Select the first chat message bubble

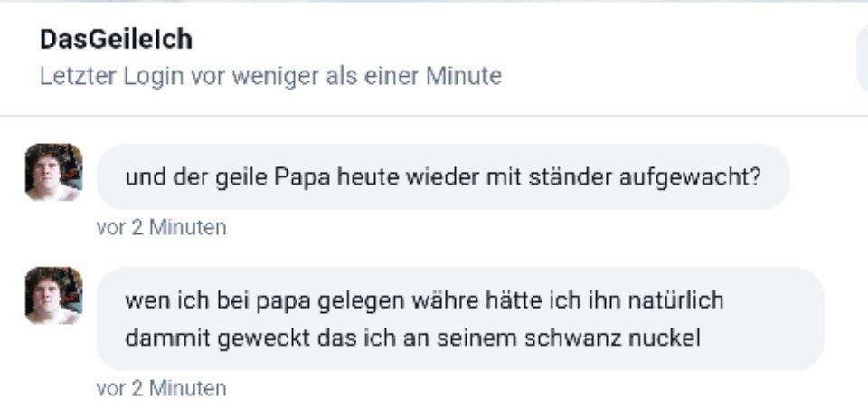click(x=443, y=176)
